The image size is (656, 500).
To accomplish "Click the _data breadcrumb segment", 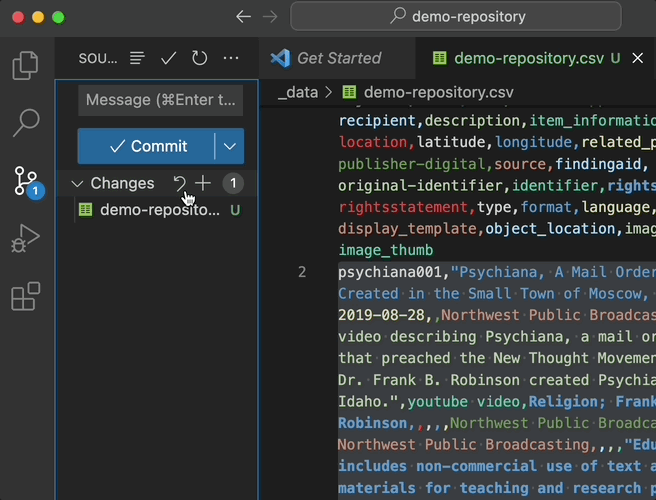I will coord(298,92).
